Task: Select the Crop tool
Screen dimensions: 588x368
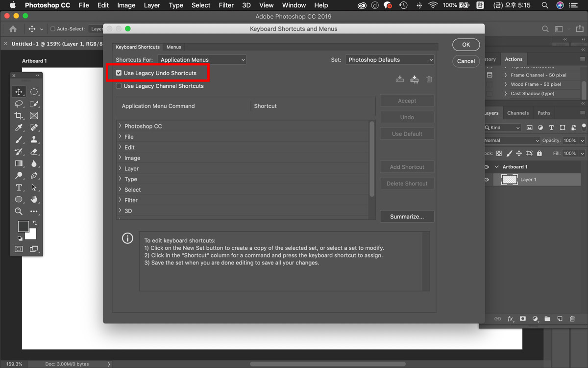Action: click(19, 116)
